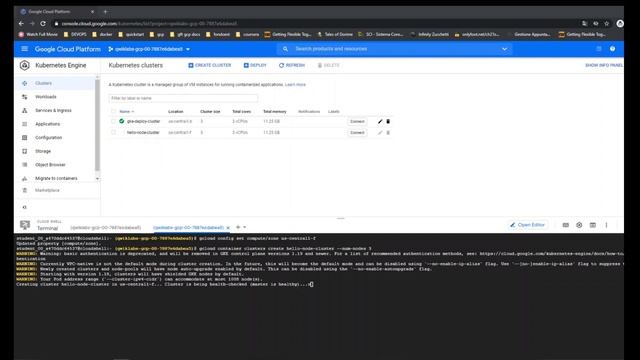Edit gke-deploy-cluster with the pencil icon
Viewport: 640px width, 360px height.
point(380,121)
